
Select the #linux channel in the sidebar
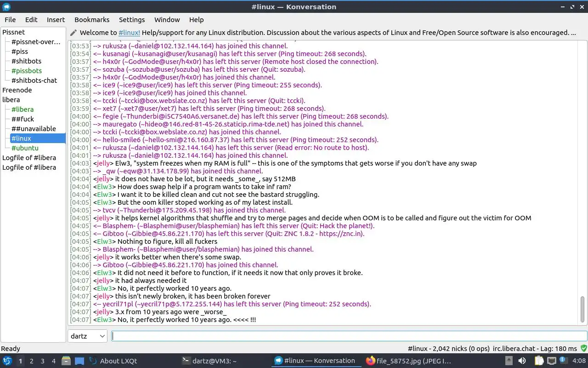point(38,138)
